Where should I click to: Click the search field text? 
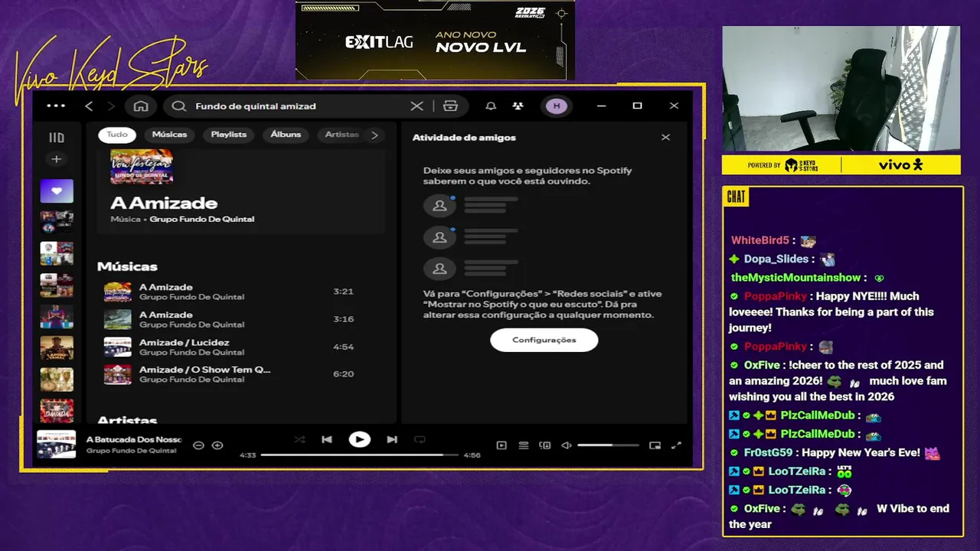(256, 106)
